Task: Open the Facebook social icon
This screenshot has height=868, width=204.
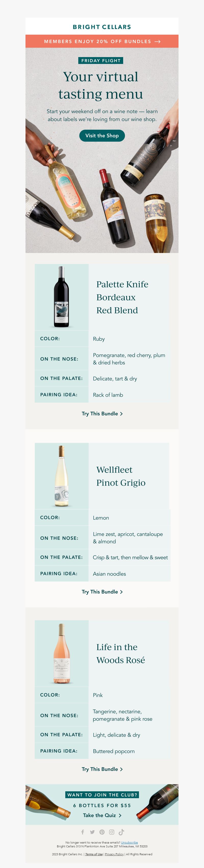Action: 83,832
